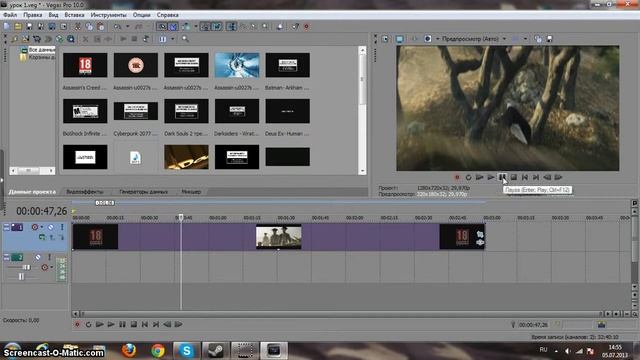
Task: Click the video track Automation Settings icon
Action: pyautogui.click(x=35, y=227)
